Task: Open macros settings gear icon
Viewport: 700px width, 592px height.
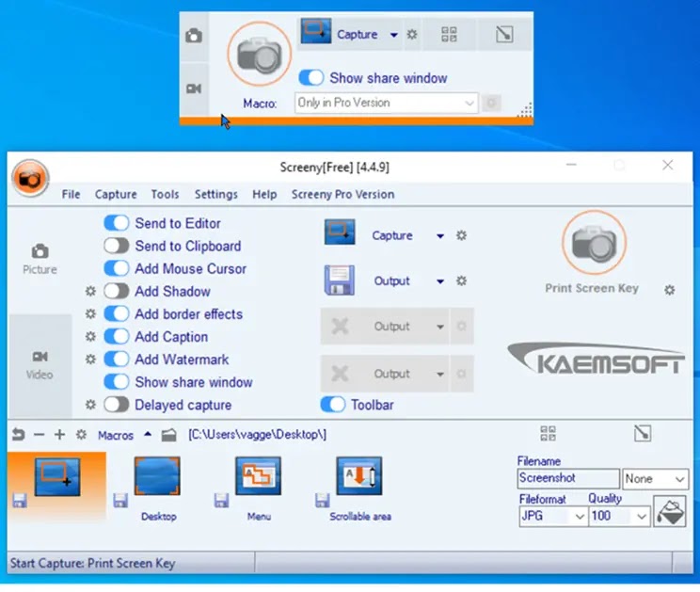Action: 81,435
